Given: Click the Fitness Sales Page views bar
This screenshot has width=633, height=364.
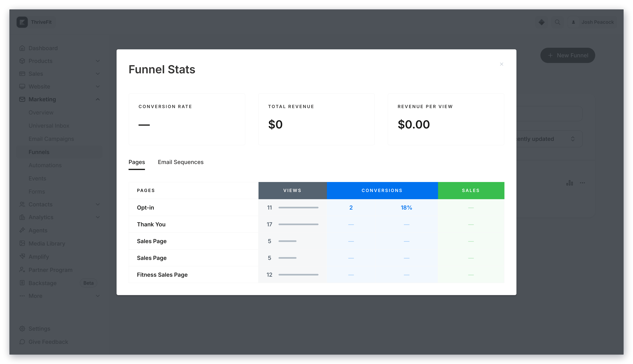Looking at the screenshot, I should 298,274.
